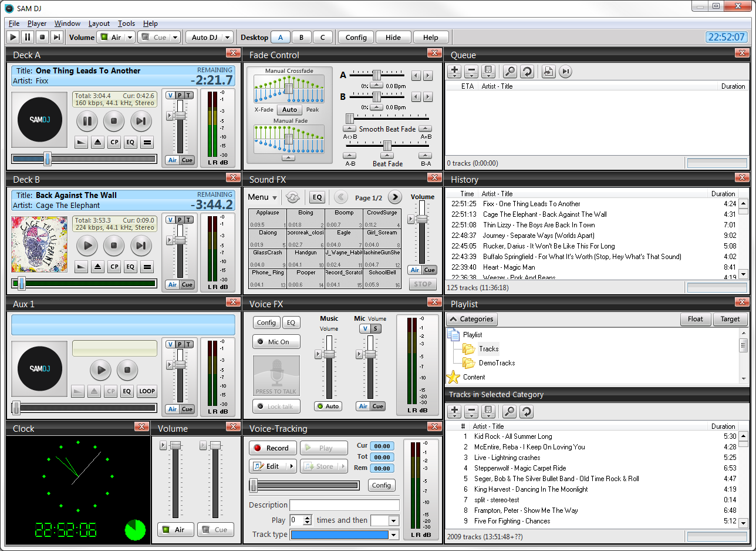
Task: Switch to Desktop B layout
Action: (301, 38)
